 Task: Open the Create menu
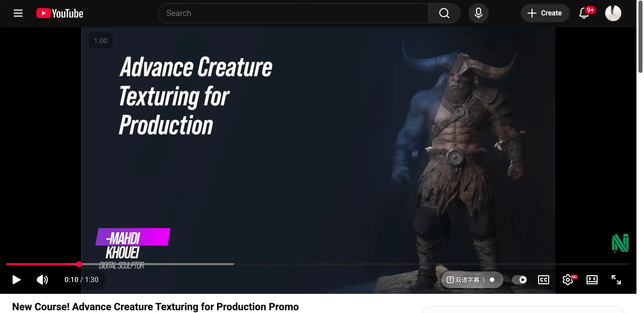click(x=545, y=13)
